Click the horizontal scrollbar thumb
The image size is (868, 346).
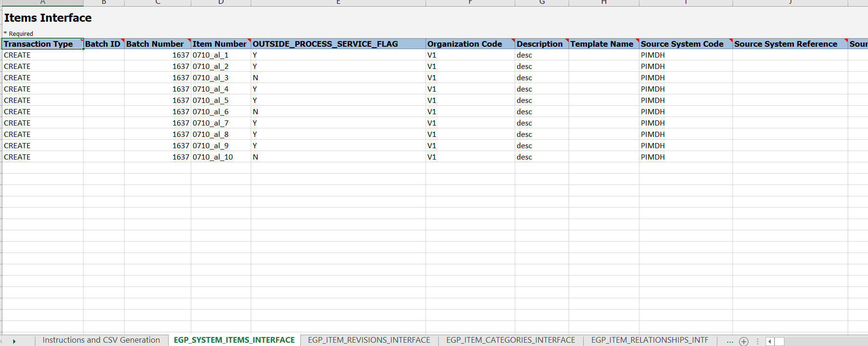click(x=779, y=341)
